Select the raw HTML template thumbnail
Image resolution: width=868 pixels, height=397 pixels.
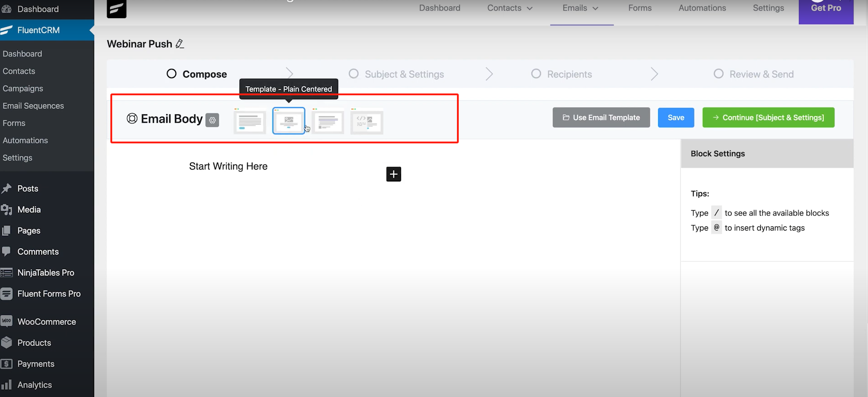coord(367,122)
